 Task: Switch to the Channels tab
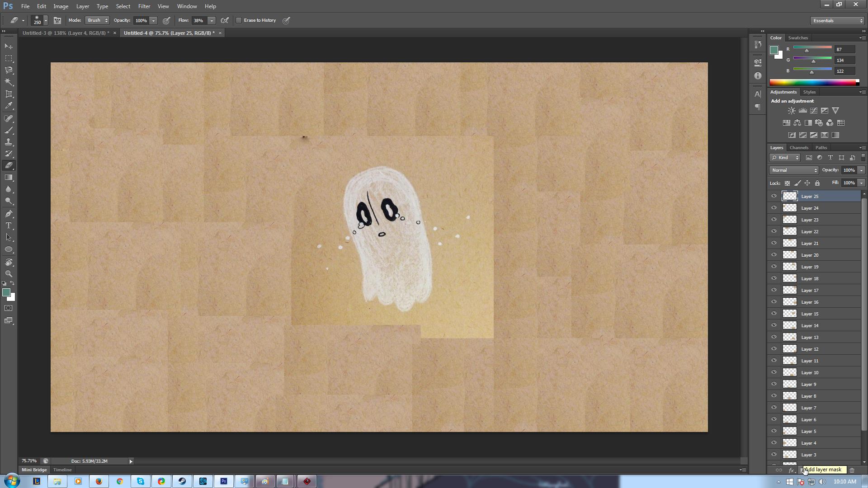click(799, 148)
